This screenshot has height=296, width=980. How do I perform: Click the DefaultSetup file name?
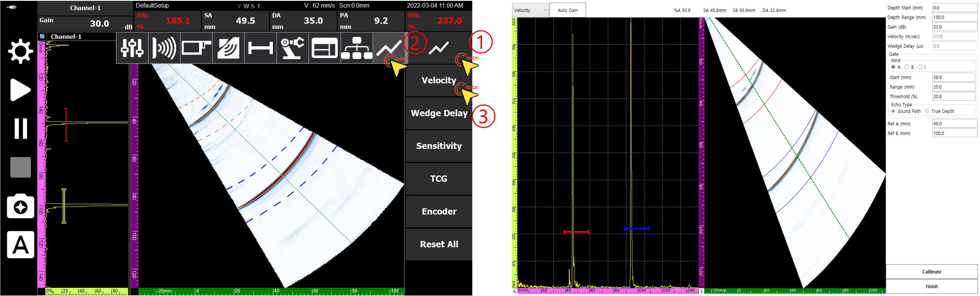click(152, 5)
